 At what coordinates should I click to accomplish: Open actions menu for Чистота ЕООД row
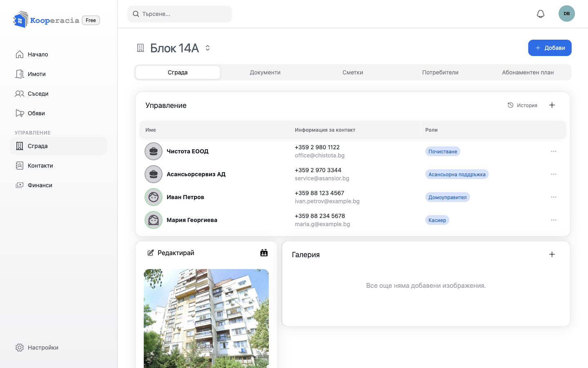[x=554, y=151]
